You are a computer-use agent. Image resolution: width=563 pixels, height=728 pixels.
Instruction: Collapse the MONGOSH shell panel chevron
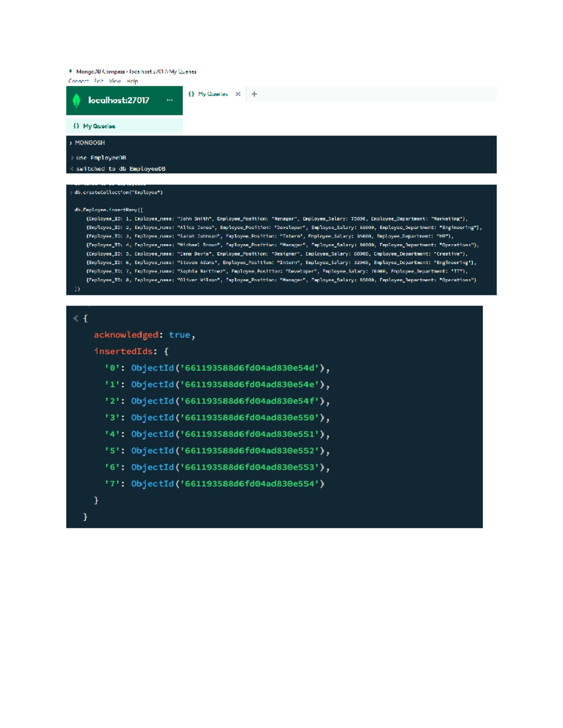(71, 143)
